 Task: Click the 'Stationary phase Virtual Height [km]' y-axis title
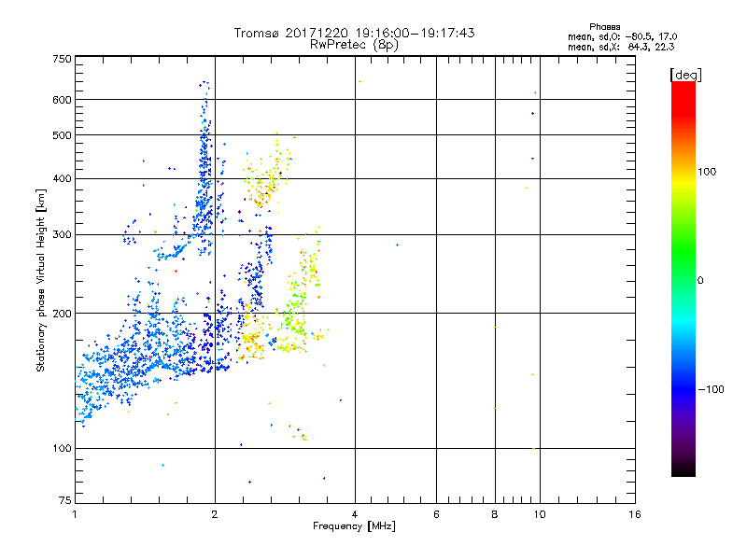click(x=41, y=281)
